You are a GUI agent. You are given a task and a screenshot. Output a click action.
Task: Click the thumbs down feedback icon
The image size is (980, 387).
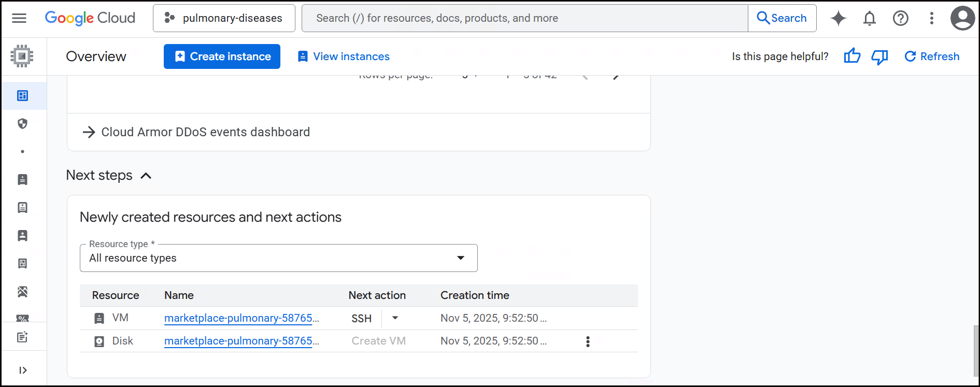(879, 56)
